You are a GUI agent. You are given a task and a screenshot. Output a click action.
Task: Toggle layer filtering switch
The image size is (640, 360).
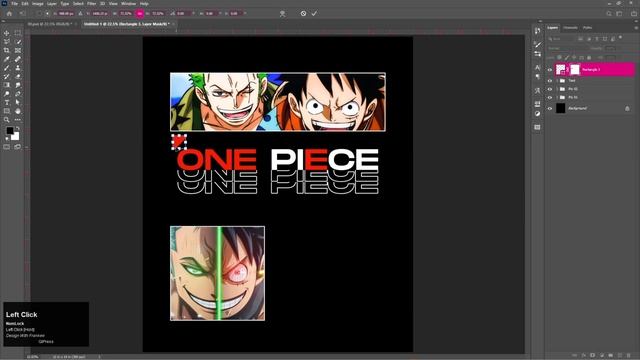tap(620, 38)
